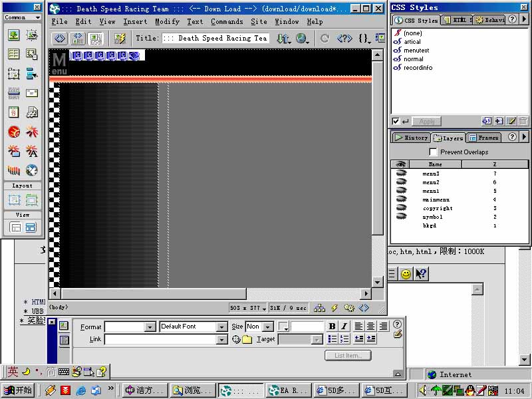Click the text color swatch in Property inspector

283,327
